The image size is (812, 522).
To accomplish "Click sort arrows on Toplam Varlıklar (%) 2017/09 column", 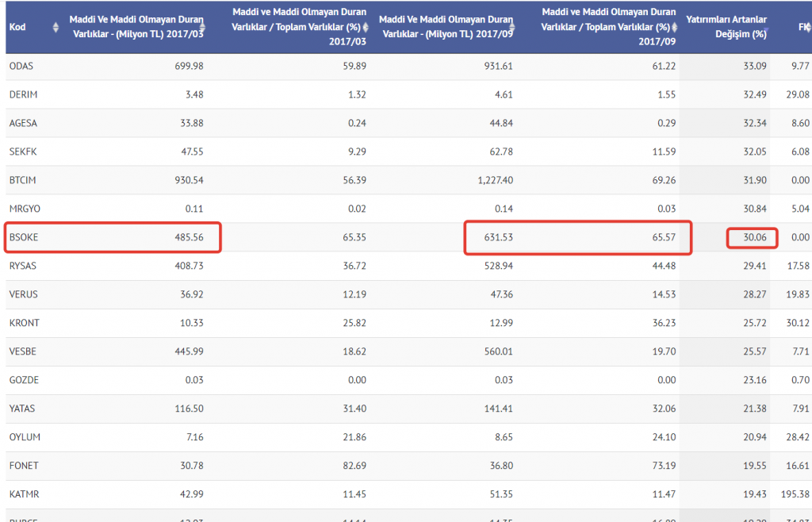I will [x=679, y=27].
